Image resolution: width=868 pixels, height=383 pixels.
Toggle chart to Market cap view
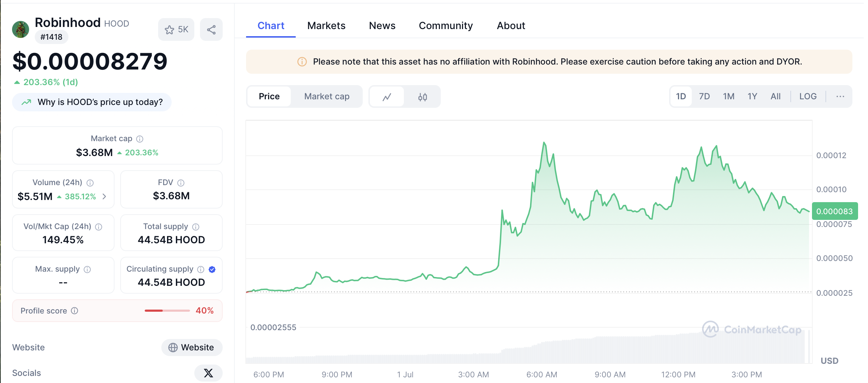(x=327, y=96)
